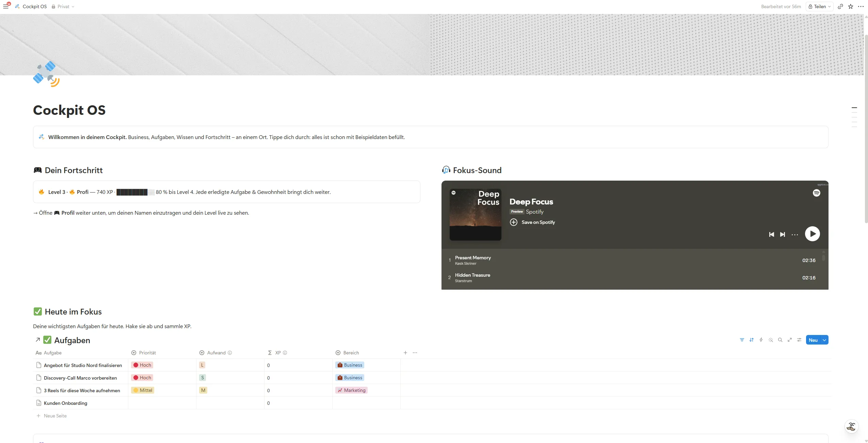
Task: Click the page vertical scrollbar
Action: [866, 129]
